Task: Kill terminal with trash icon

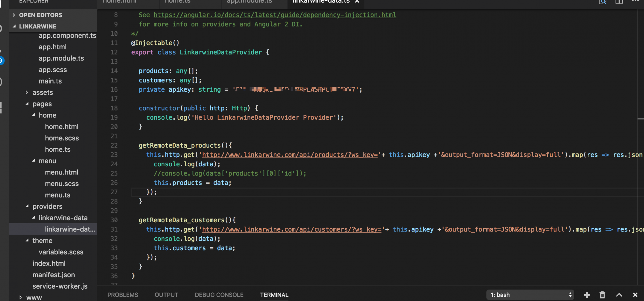Action: pyautogui.click(x=602, y=295)
